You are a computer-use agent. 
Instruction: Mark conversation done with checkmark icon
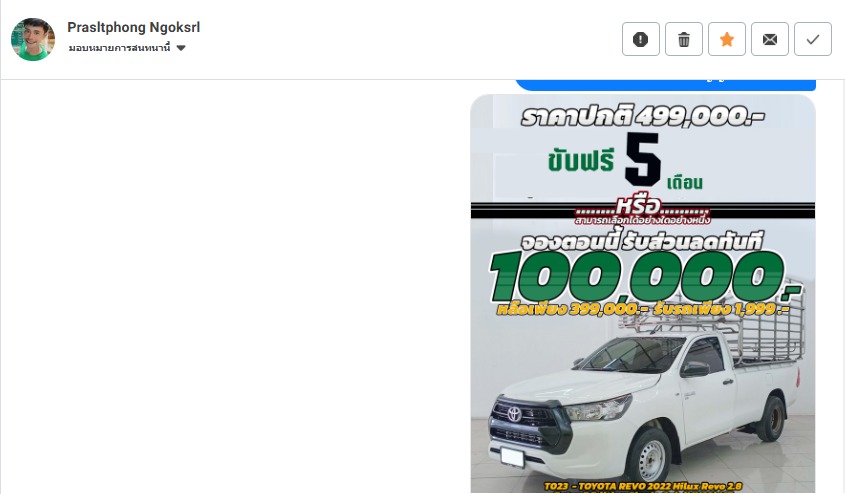pos(813,39)
